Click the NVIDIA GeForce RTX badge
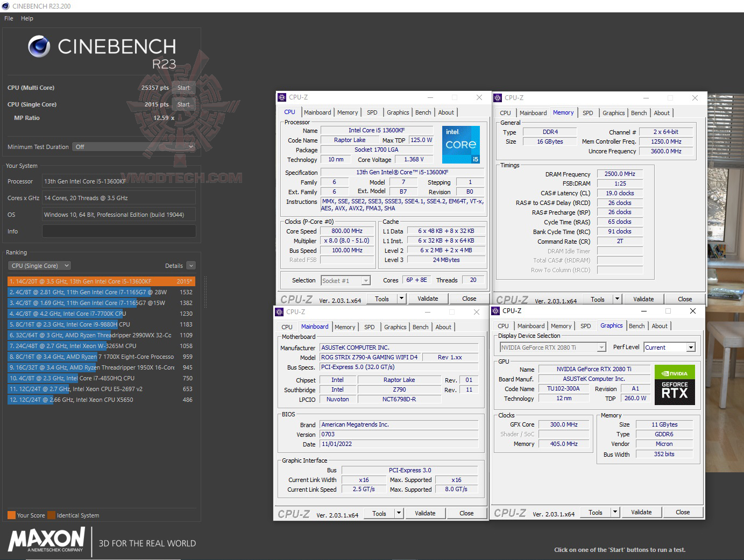Screen dimensions: 744x560 pos(674,385)
